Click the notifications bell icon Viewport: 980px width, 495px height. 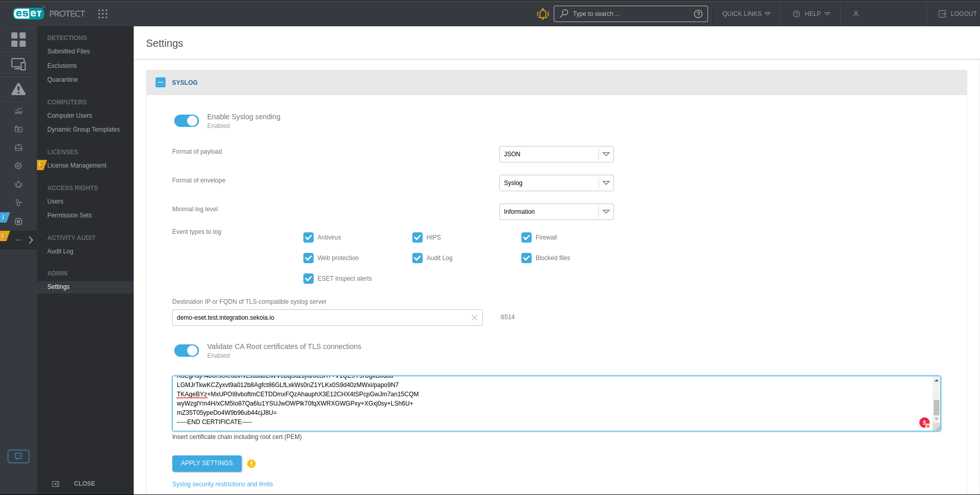tap(542, 14)
